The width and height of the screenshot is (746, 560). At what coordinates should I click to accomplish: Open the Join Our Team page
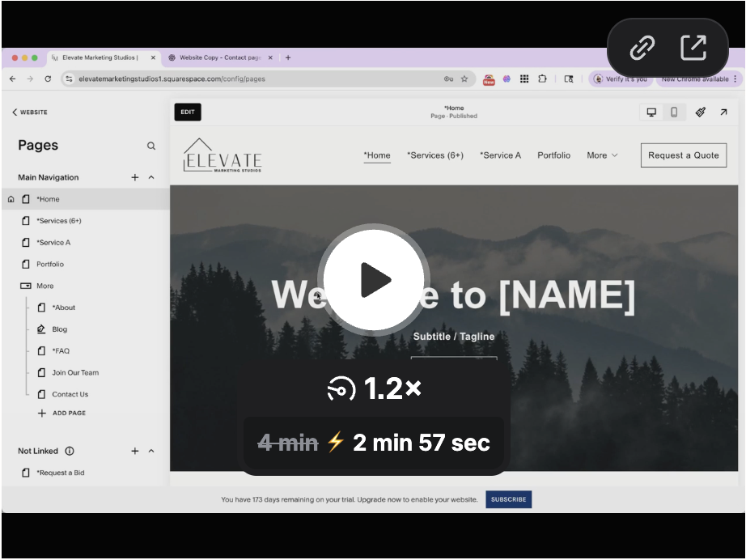(x=75, y=372)
